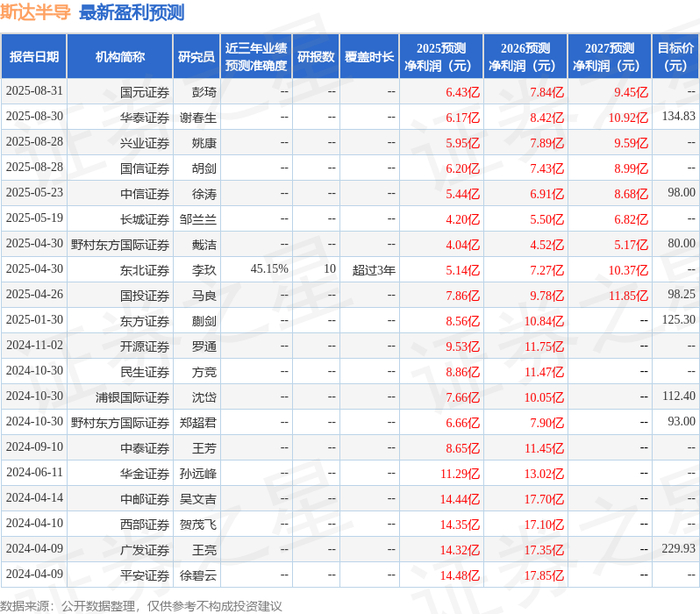Click analyst name 贺茂飞
The width and height of the screenshot is (700, 614).
tap(198, 525)
